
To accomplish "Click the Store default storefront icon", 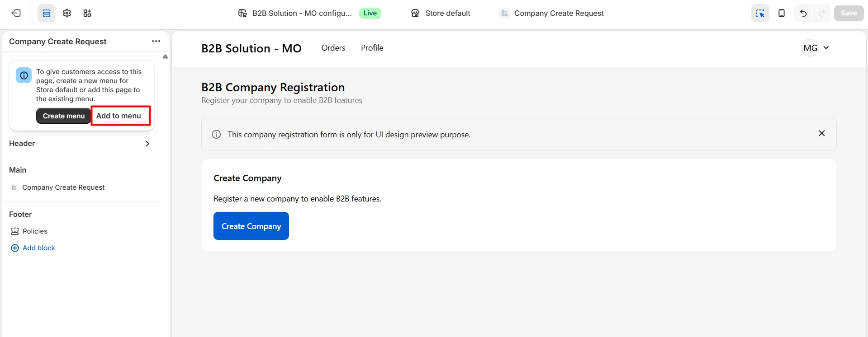I will click(x=415, y=13).
